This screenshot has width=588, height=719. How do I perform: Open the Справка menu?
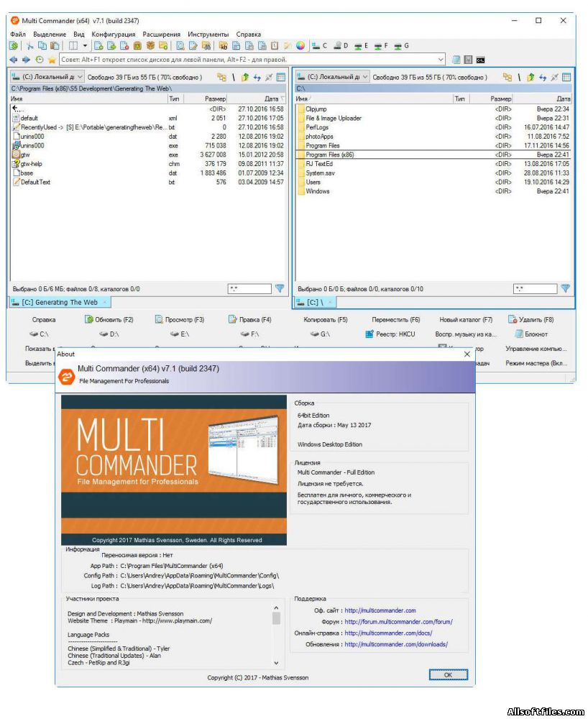point(249,35)
